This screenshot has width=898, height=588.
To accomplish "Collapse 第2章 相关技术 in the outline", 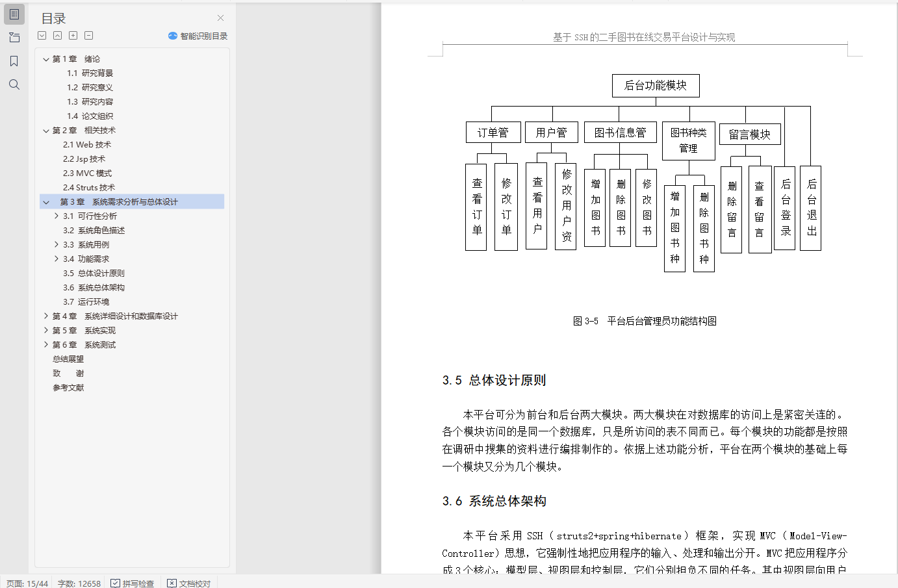I will (46, 131).
